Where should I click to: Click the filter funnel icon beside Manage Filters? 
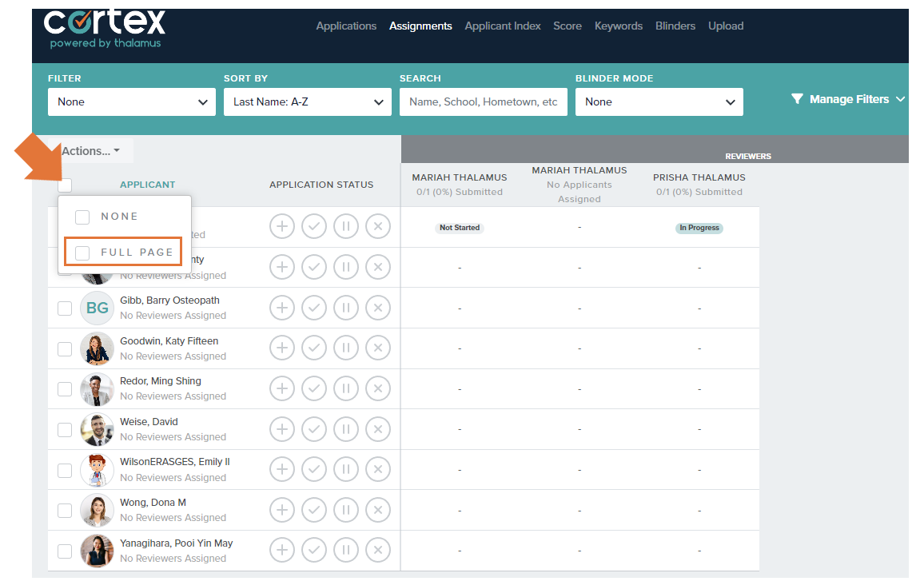pos(797,98)
